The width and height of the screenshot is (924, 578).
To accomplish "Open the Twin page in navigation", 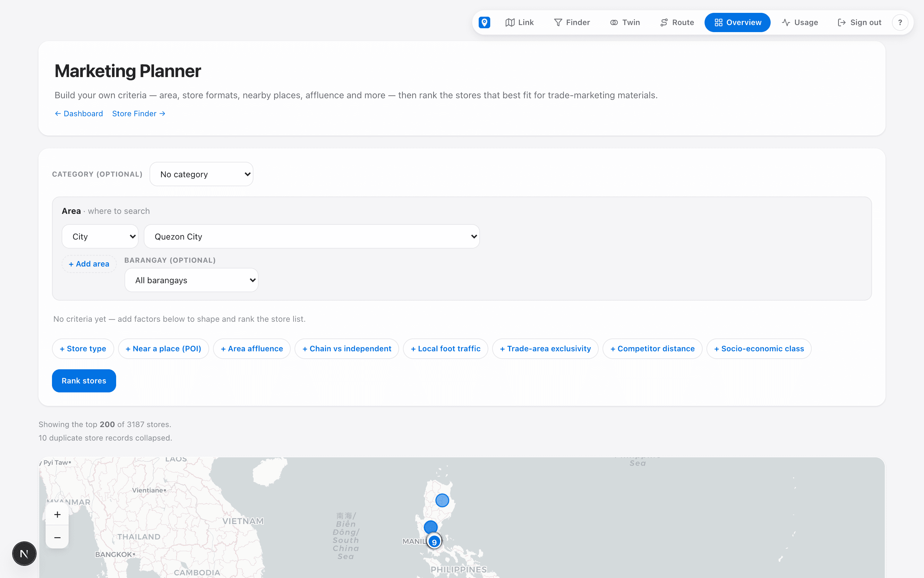I will 625,22.
